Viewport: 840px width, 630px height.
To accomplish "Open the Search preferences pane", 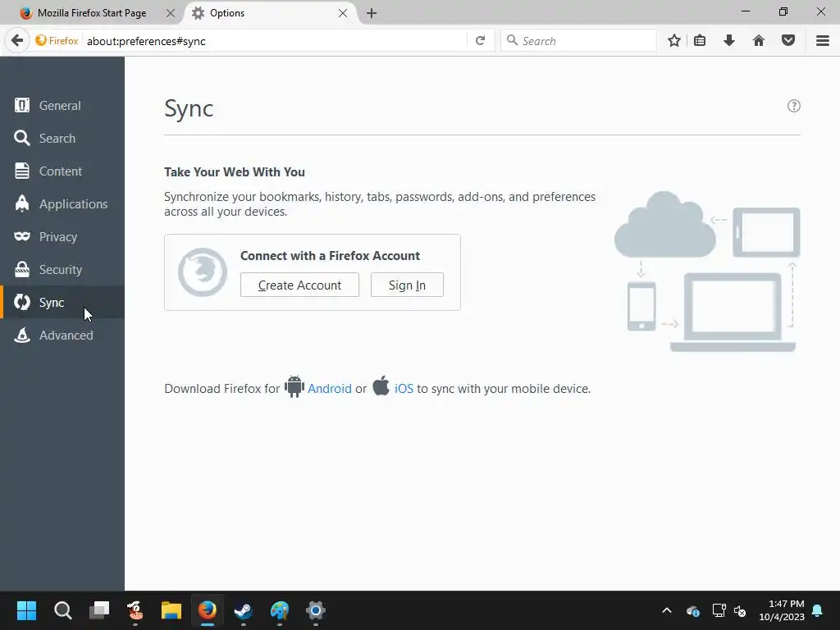I will (62, 138).
